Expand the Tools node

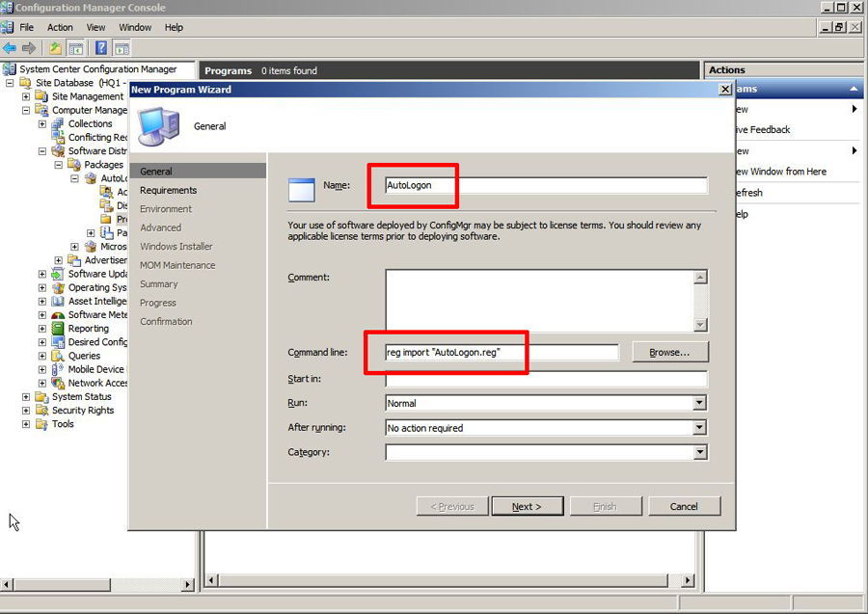(26, 424)
